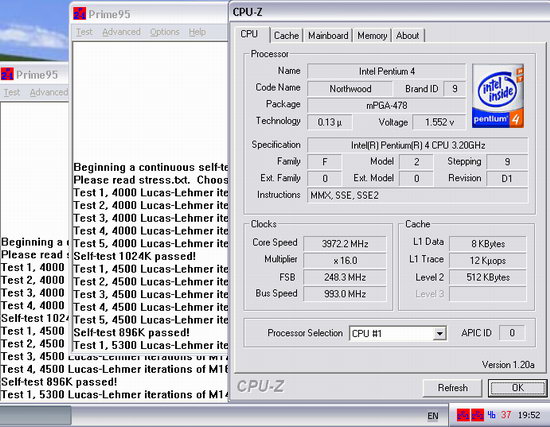
Task: Click 'Please read stress.txt' line in front Prime95
Action: click(150, 180)
